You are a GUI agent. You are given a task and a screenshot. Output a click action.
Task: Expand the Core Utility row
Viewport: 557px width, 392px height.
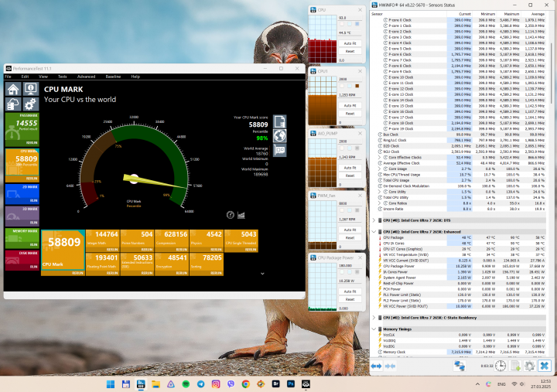tap(379, 192)
